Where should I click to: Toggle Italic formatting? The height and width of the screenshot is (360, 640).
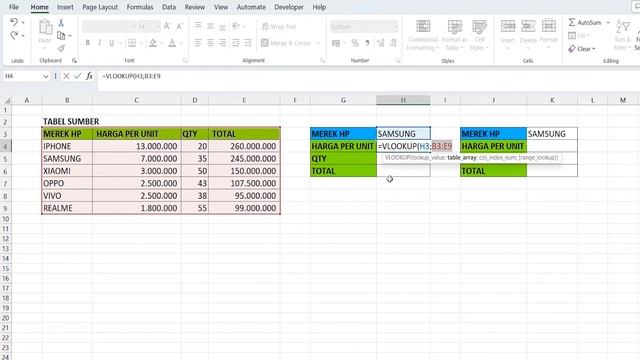[99, 43]
